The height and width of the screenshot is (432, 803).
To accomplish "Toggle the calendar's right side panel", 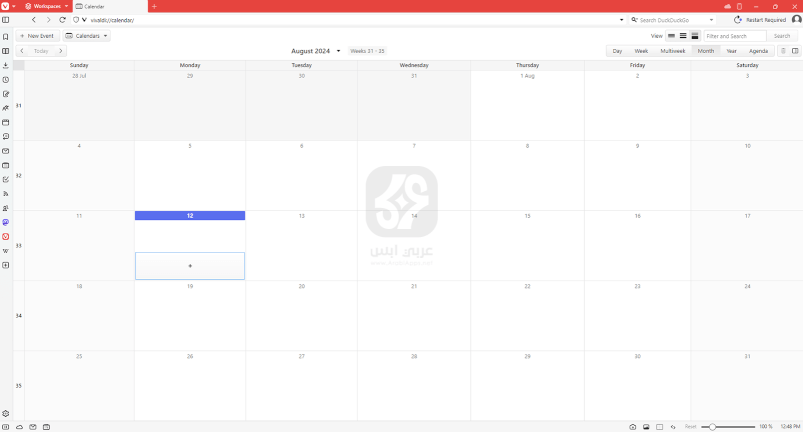I will pyautogui.click(x=795, y=51).
